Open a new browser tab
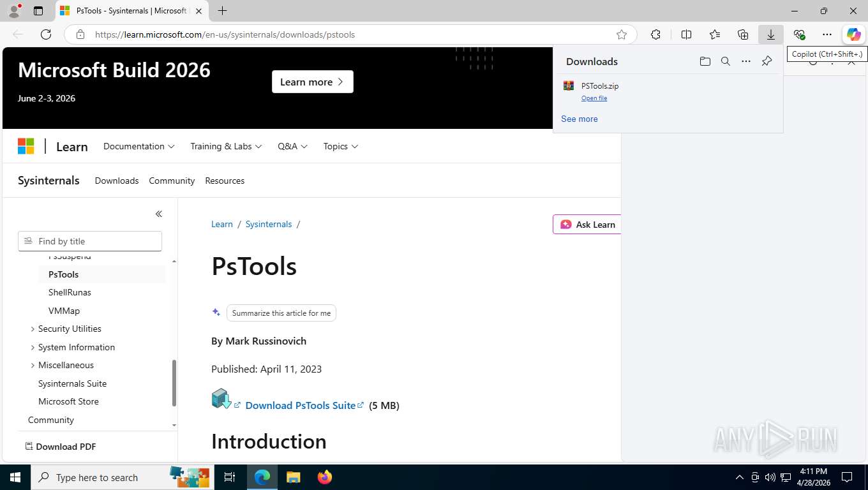This screenshot has width=868, height=490. click(x=222, y=11)
